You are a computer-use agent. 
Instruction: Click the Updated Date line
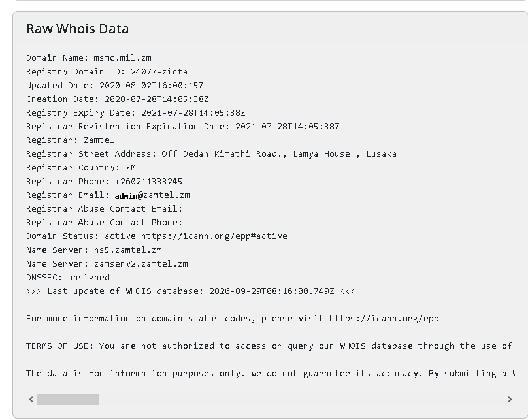(x=115, y=86)
